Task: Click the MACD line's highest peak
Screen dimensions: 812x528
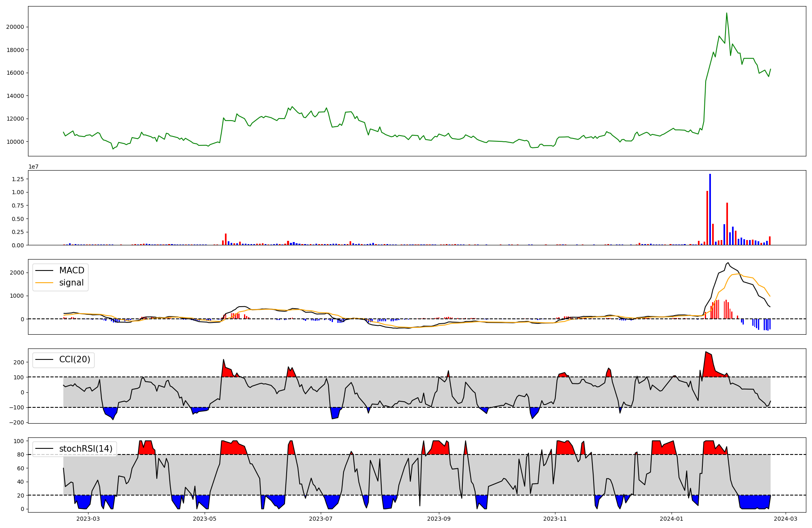Action: [x=728, y=263]
